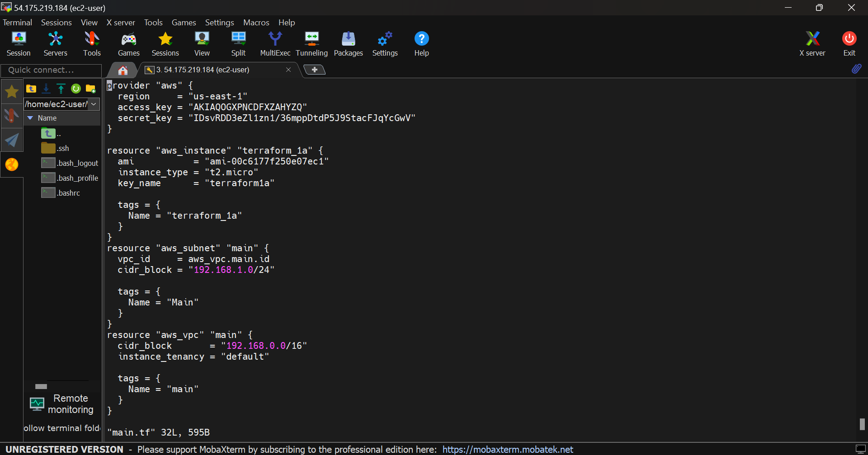Enable the Follow terminal folder option

click(x=62, y=428)
